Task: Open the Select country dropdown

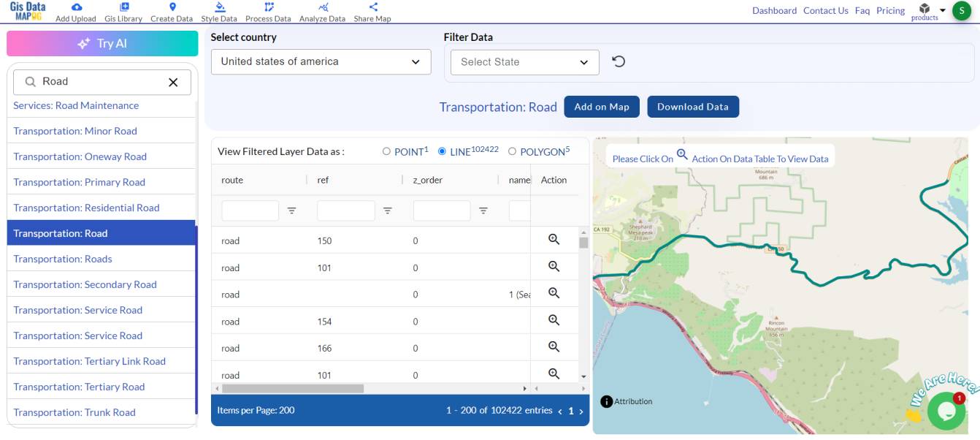Action: 321,61
